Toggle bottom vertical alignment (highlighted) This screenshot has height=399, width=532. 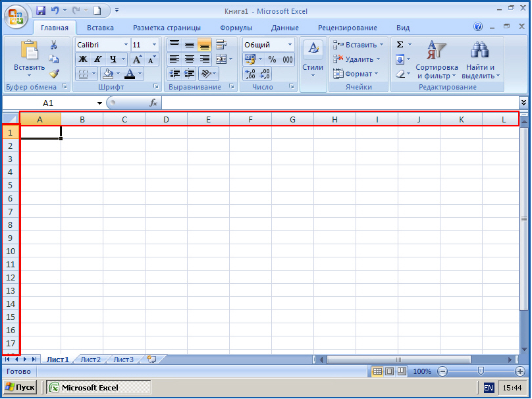[204, 45]
